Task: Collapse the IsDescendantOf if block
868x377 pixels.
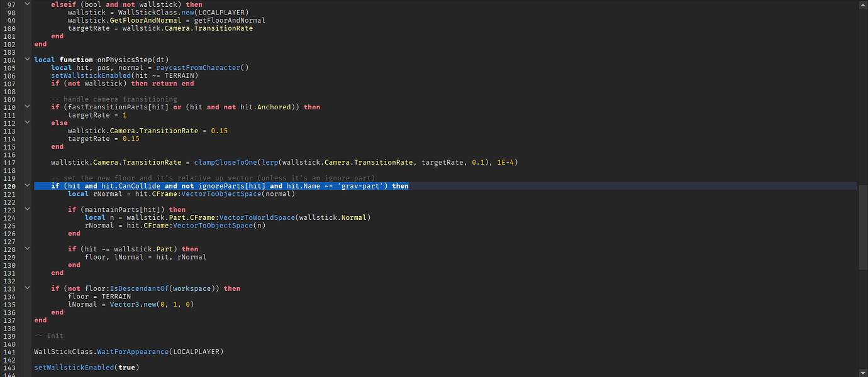Action: [x=26, y=288]
